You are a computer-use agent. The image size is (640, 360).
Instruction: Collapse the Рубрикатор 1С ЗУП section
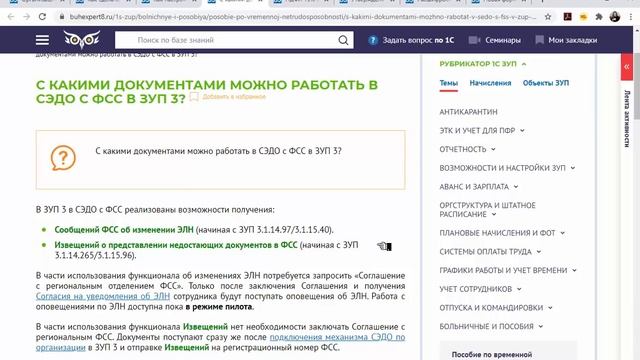click(x=524, y=64)
